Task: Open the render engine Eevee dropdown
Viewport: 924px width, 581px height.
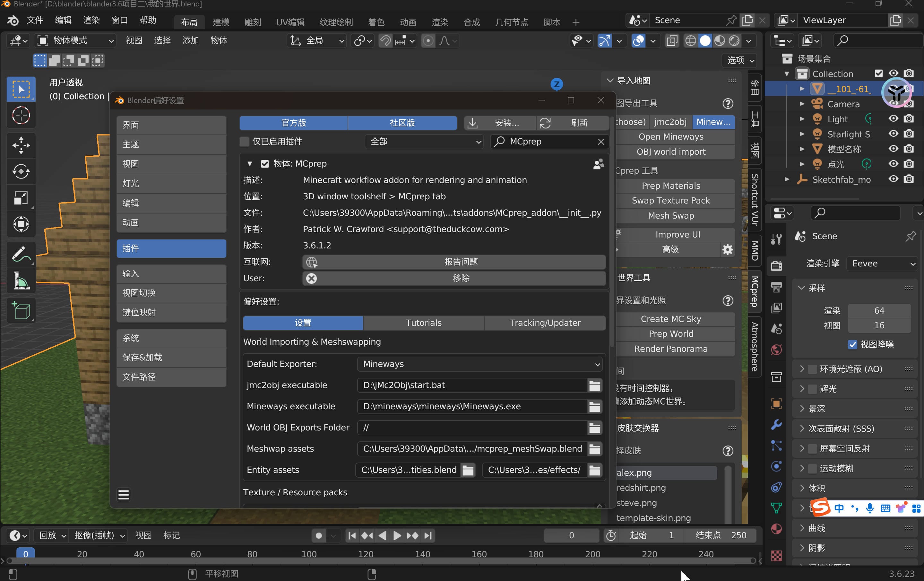Action: click(883, 264)
